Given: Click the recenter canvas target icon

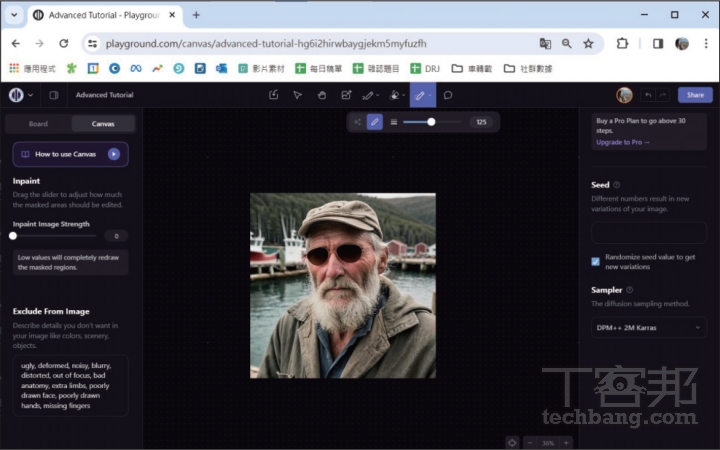Looking at the screenshot, I should point(512,443).
